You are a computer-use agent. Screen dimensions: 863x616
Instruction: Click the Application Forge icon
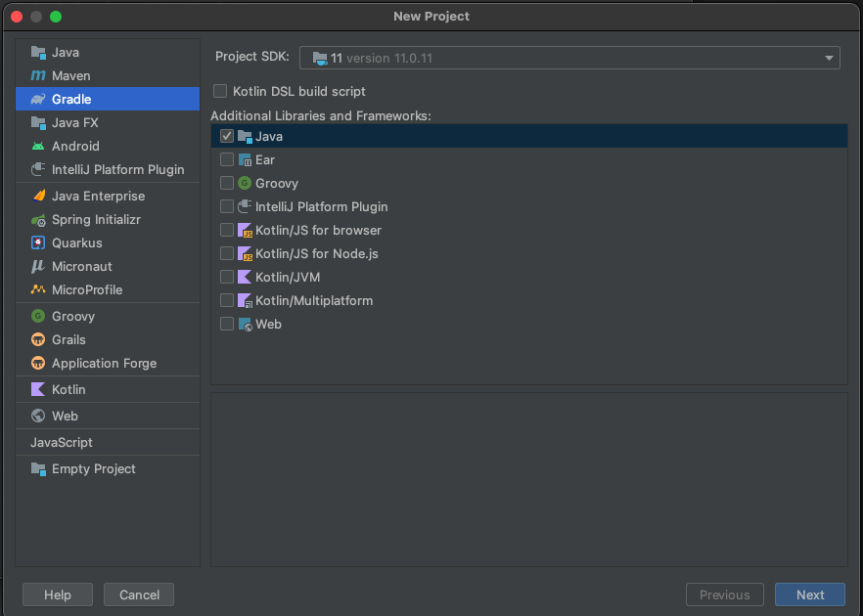pos(38,363)
